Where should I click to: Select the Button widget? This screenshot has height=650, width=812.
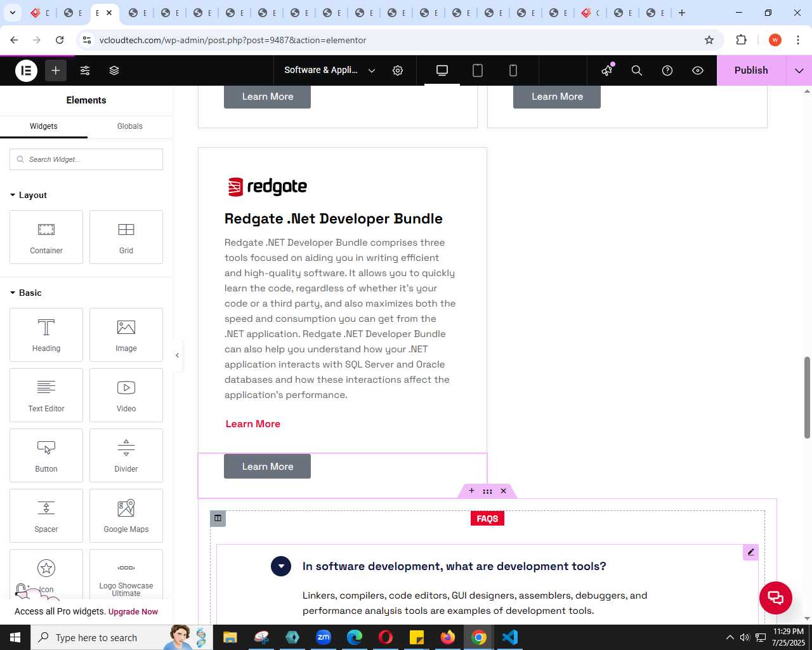(x=46, y=455)
